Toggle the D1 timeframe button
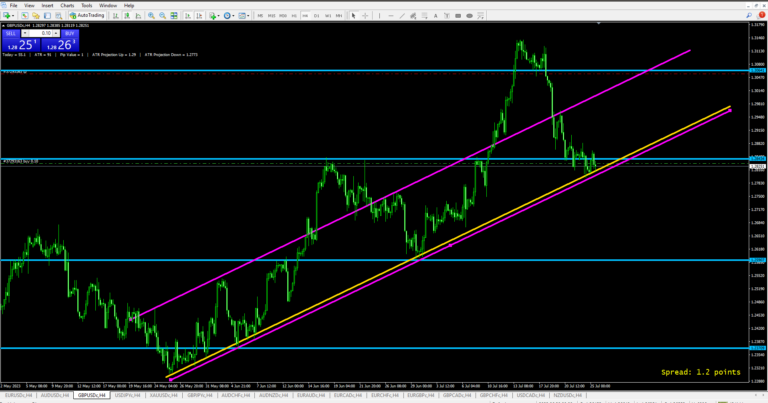This screenshot has height=403, width=768. [x=316, y=16]
